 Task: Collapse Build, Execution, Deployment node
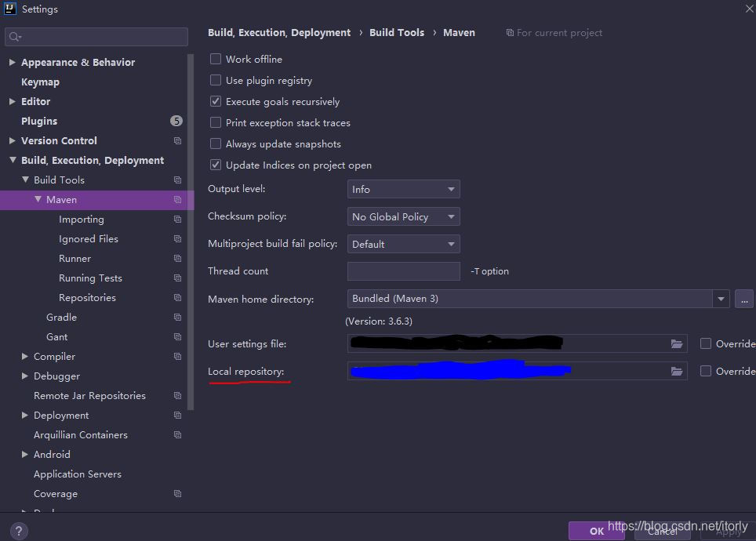point(13,160)
